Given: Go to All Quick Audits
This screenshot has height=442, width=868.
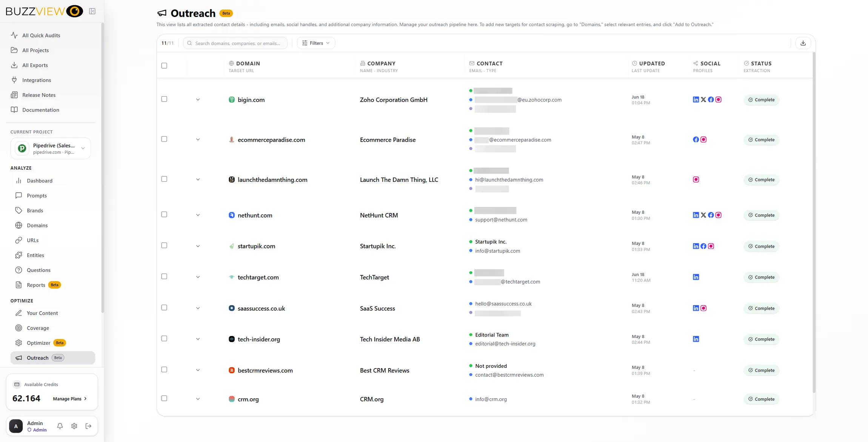Looking at the screenshot, I should click(x=41, y=35).
